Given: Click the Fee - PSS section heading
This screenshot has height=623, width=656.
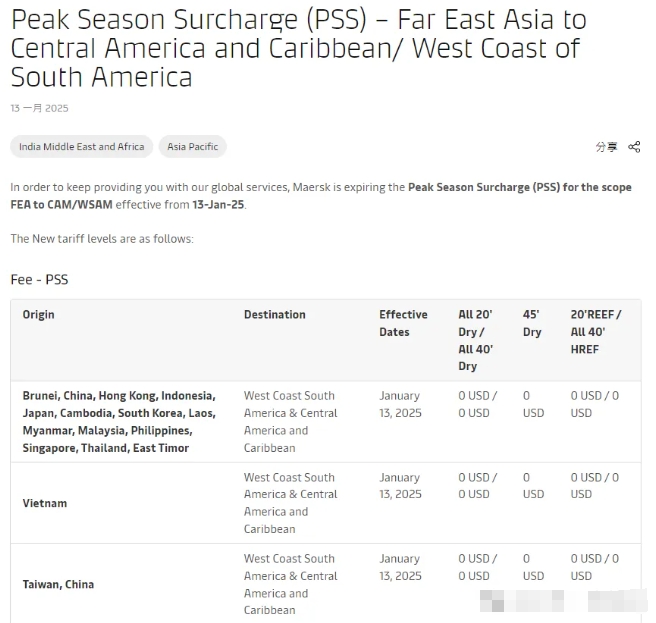Looking at the screenshot, I should point(39,279).
